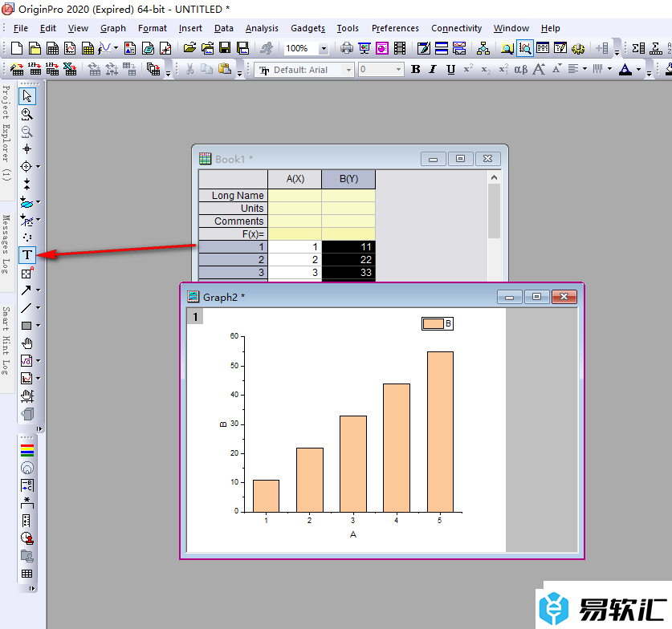Select column header B(Y) in Book1

[348, 179]
